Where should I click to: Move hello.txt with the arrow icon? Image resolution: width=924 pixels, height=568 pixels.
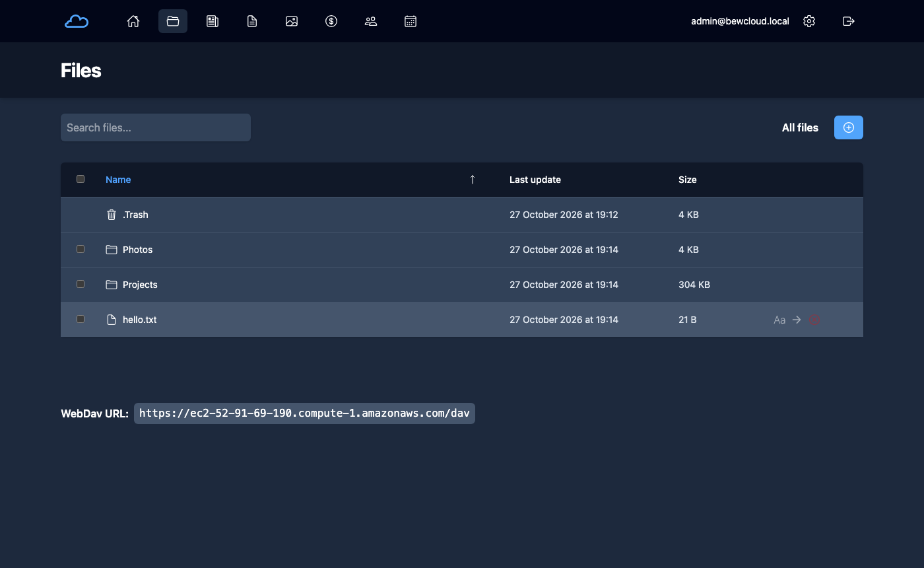click(x=797, y=320)
